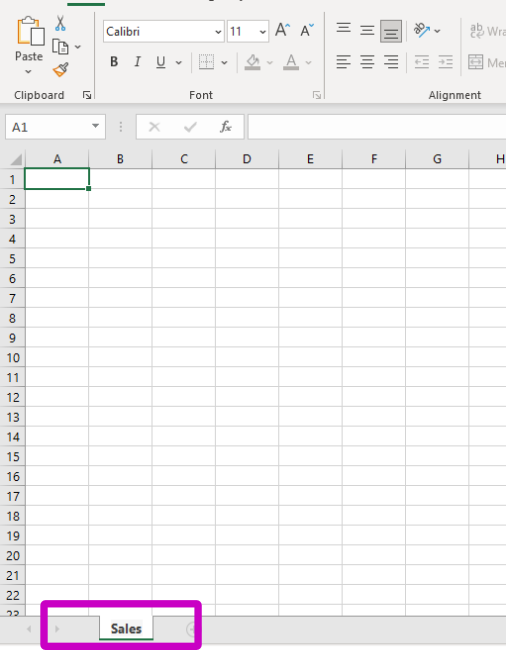Screen dimensions: 506x650
Task: Click the Cut scissors icon
Action: pos(61,24)
